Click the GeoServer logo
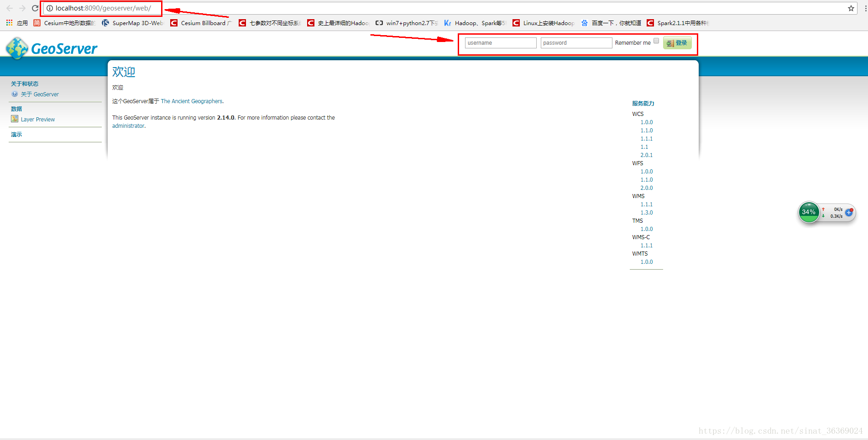The height and width of the screenshot is (440, 868). [x=52, y=48]
